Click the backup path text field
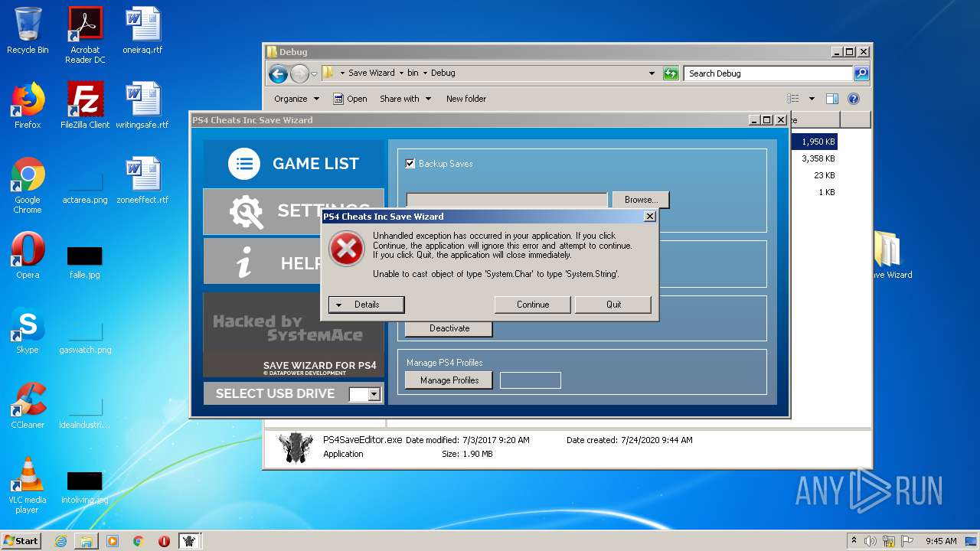The image size is (980, 551). tap(507, 200)
